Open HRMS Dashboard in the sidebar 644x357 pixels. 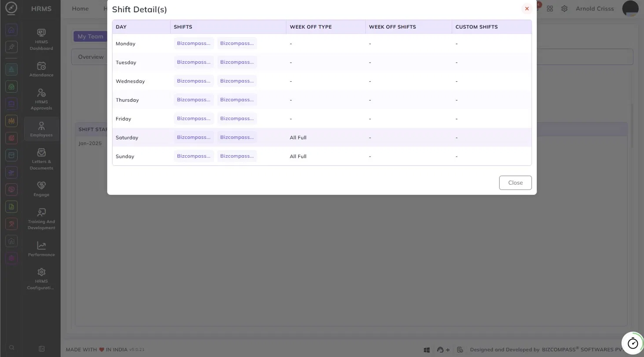tap(41, 40)
